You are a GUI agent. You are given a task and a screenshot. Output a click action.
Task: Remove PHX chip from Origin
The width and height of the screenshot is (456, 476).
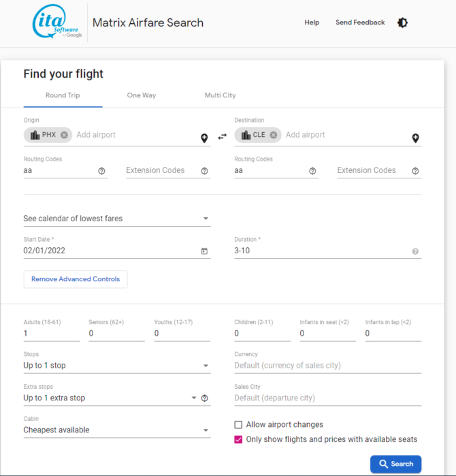(x=64, y=135)
